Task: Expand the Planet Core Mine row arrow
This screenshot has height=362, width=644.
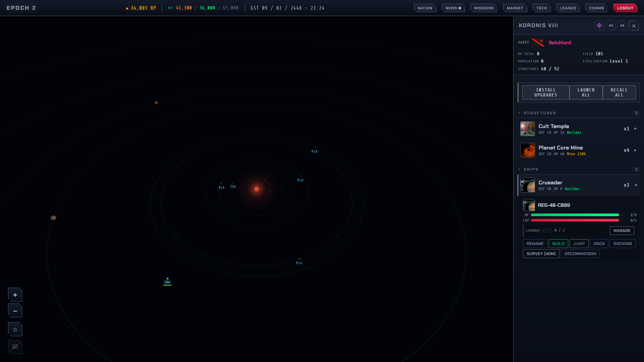Action: click(635, 150)
